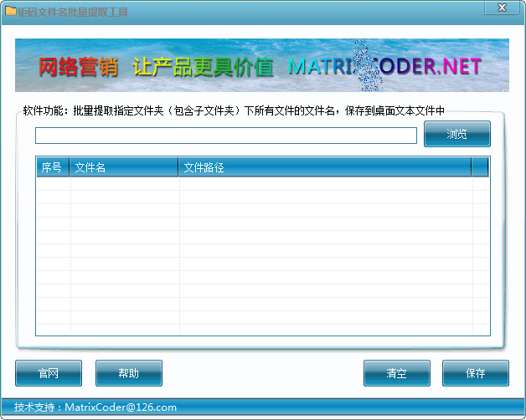Viewport: 526px width, 420px height.
Task: Click the folder icon in the title bar
Action: point(10,12)
